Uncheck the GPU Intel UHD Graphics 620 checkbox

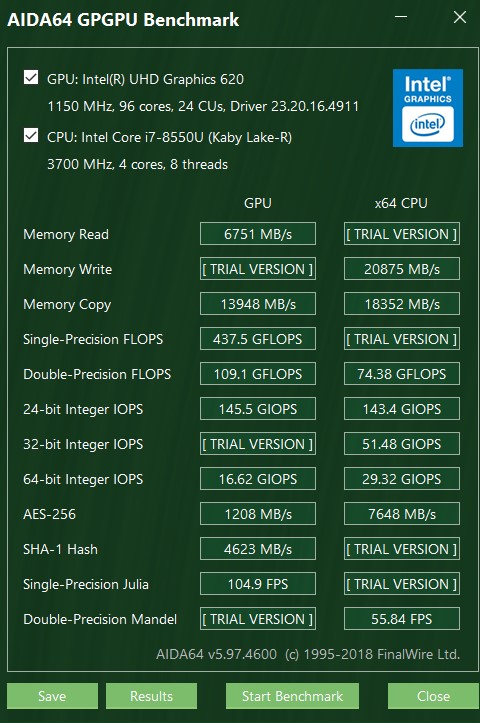31,77
